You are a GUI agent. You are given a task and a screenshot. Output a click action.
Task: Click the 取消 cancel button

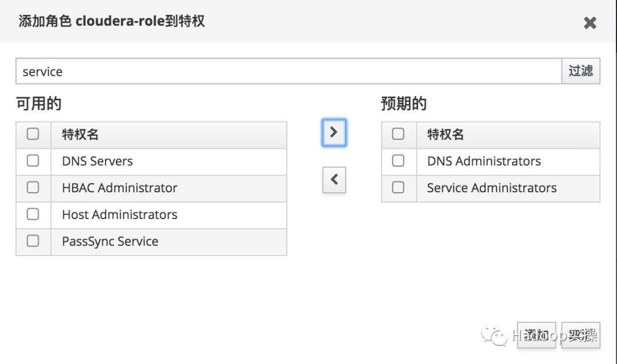(580, 334)
